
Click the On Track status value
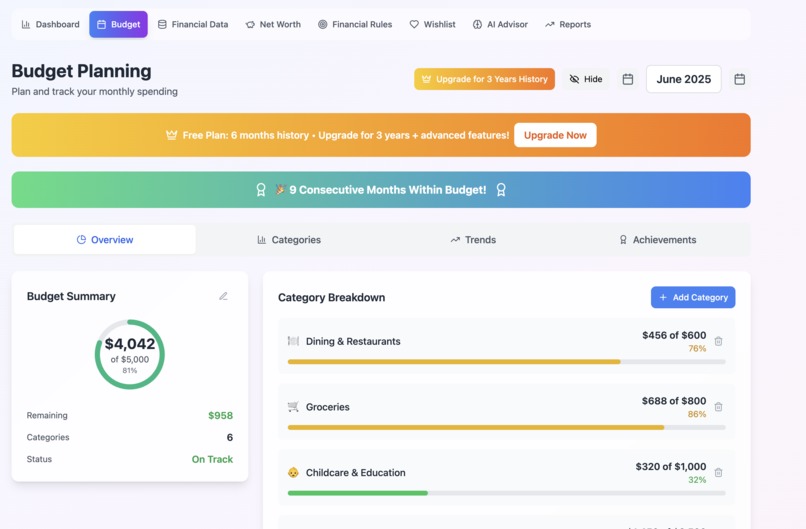[x=212, y=459]
